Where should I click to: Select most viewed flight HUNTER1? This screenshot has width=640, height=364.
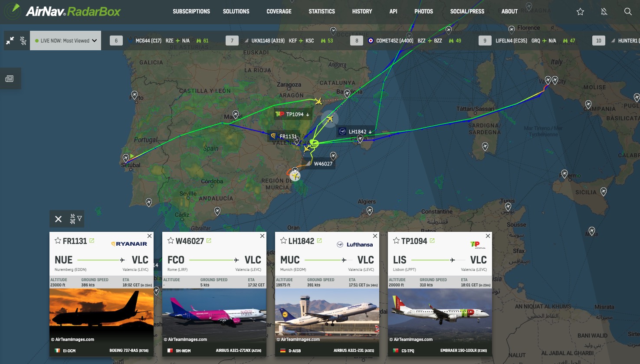pyautogui.click(x=628, y=41)
